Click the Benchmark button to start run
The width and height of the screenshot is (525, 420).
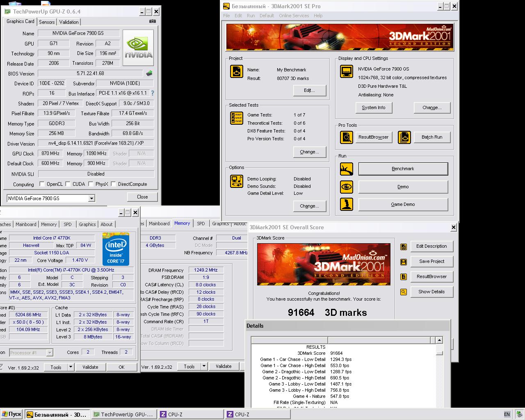(x=403, y=169)
